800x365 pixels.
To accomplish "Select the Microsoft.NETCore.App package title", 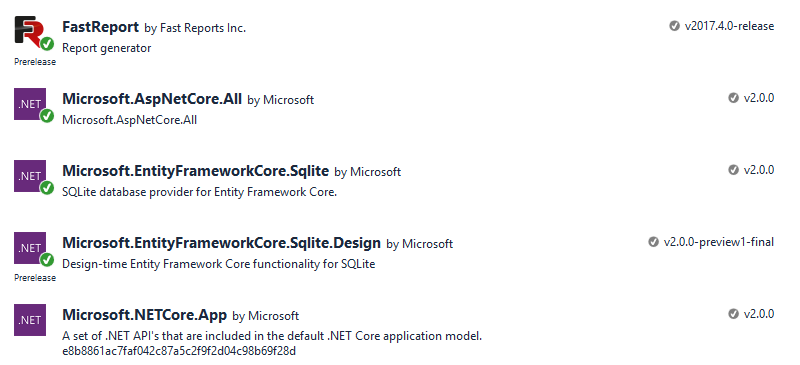I will (x=144, y=315).
